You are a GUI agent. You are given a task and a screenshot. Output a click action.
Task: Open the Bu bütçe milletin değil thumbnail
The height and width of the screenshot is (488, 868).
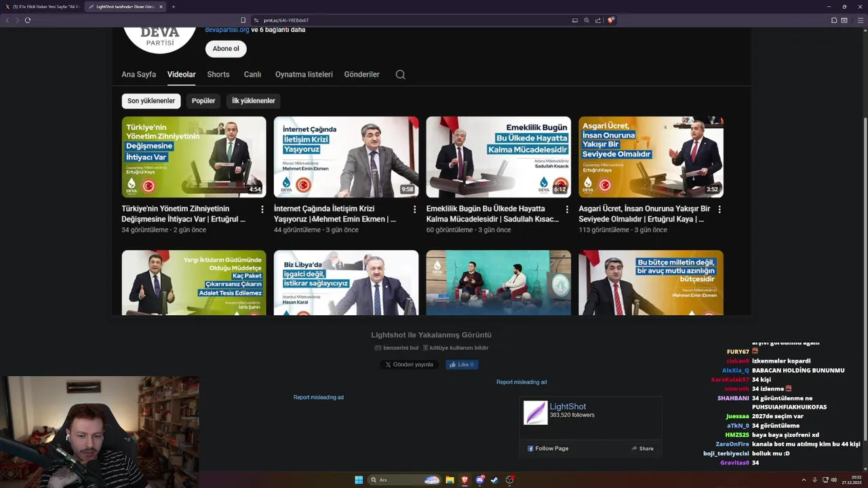[x=651, y=283]
